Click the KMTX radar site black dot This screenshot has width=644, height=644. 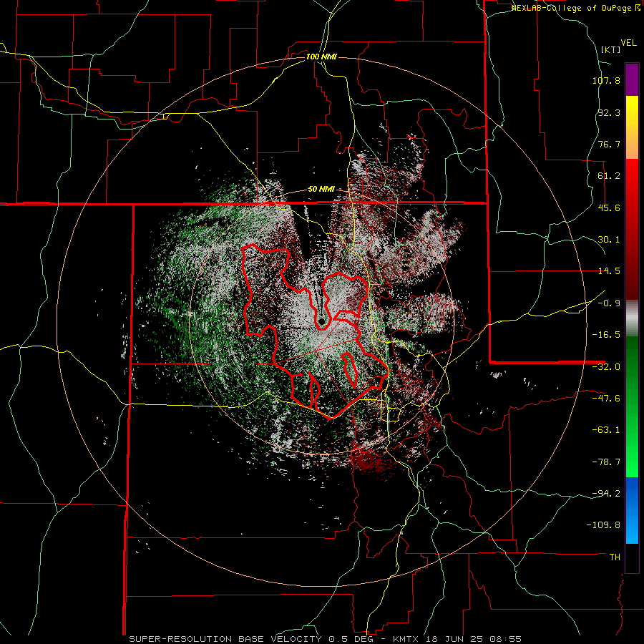coord(321,321)
